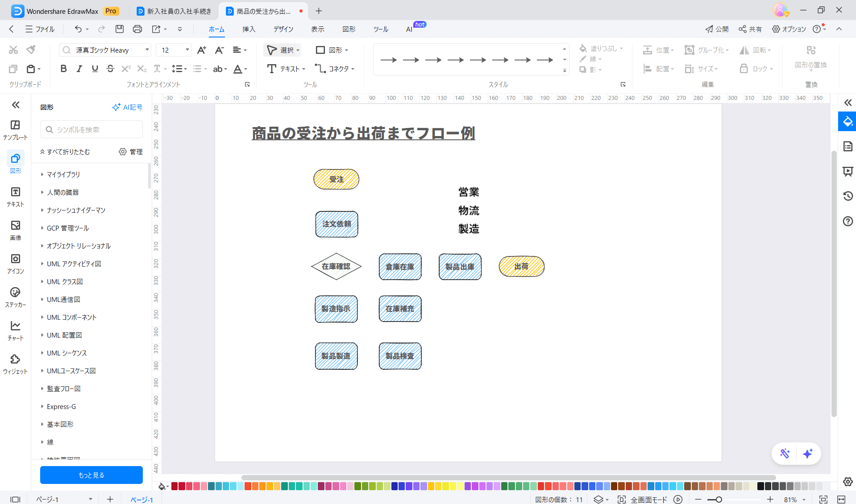Open the font name dropdown
856x504 pixels.
tap(147, 50)
